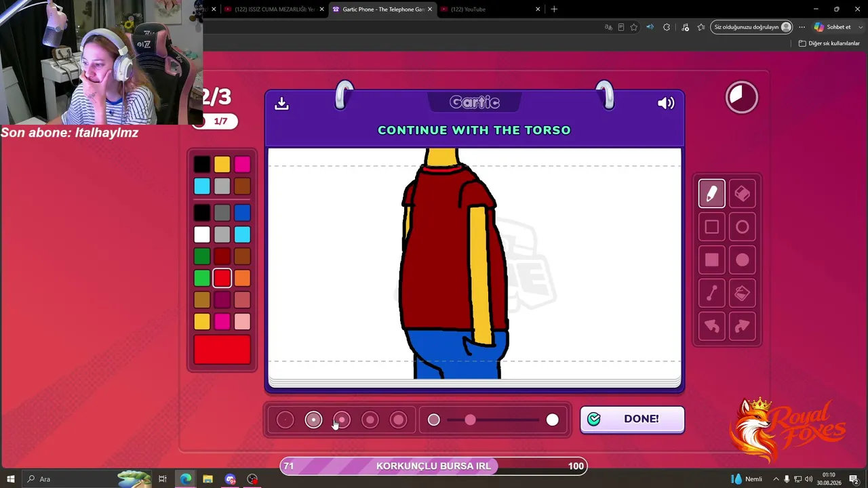The width and height of the screenshot is (868, 488).
Task: Click the tab audio speaker icon in address bar
Action: coord(650,27)
